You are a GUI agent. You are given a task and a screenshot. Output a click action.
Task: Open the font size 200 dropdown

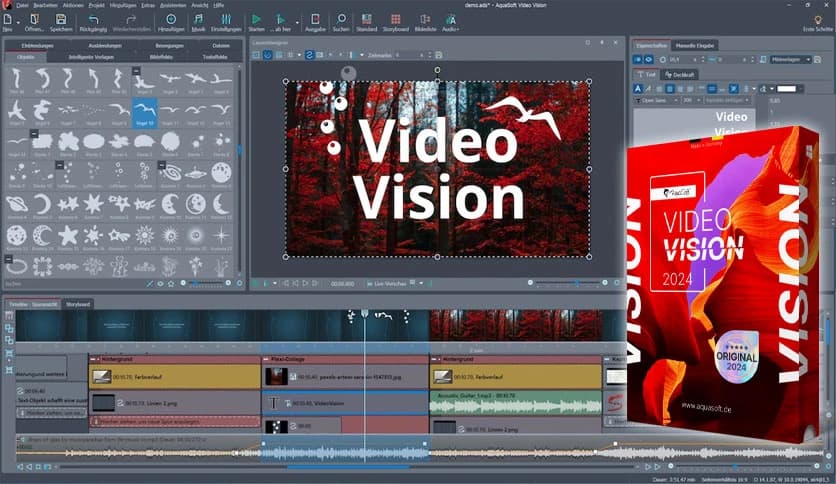tap(691, 100)
